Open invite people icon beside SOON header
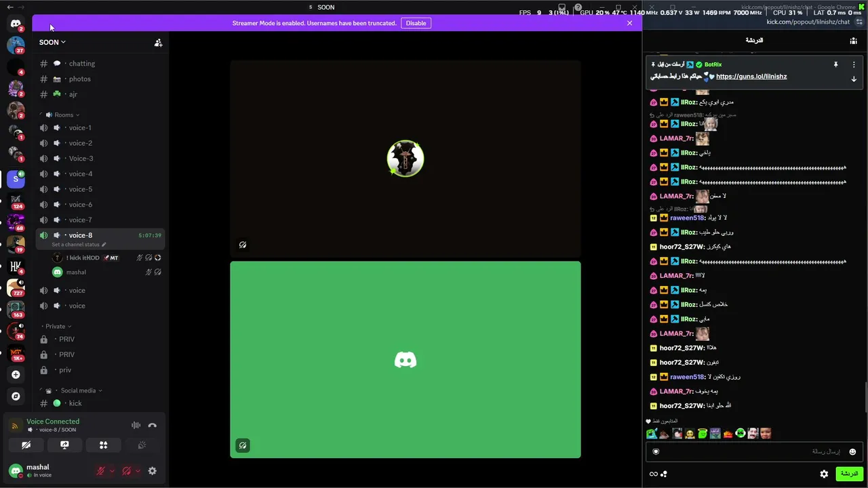This screenshot has height=488, width=868. (x=158, y=43)
